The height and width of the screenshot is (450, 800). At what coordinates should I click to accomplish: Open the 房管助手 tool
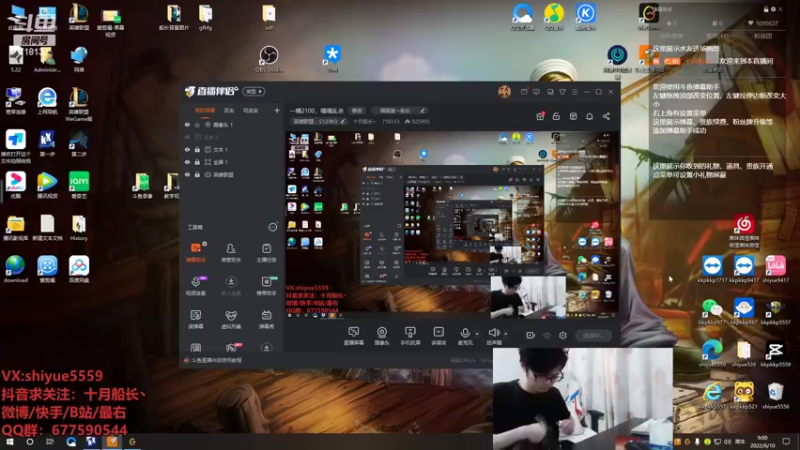[231, 252]
